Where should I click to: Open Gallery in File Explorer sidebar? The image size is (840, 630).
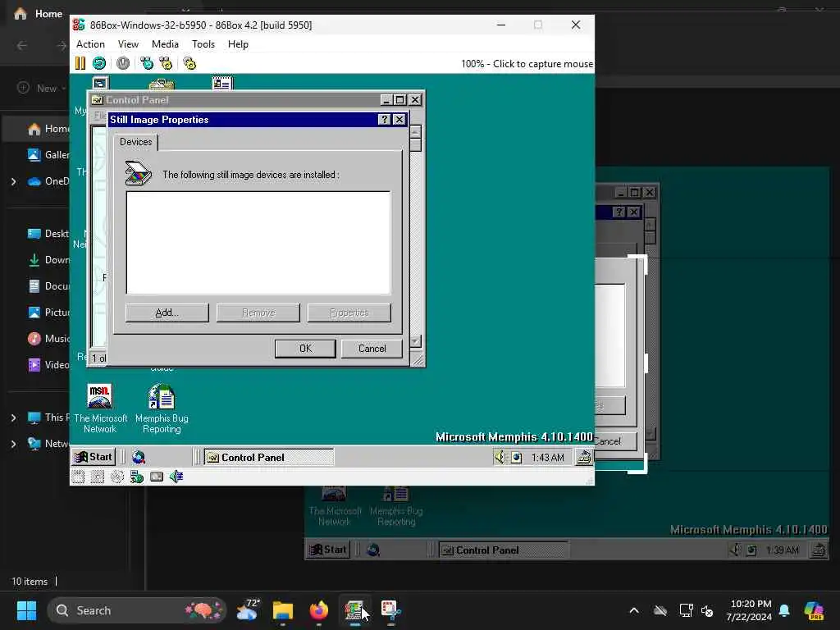(48, 155)
